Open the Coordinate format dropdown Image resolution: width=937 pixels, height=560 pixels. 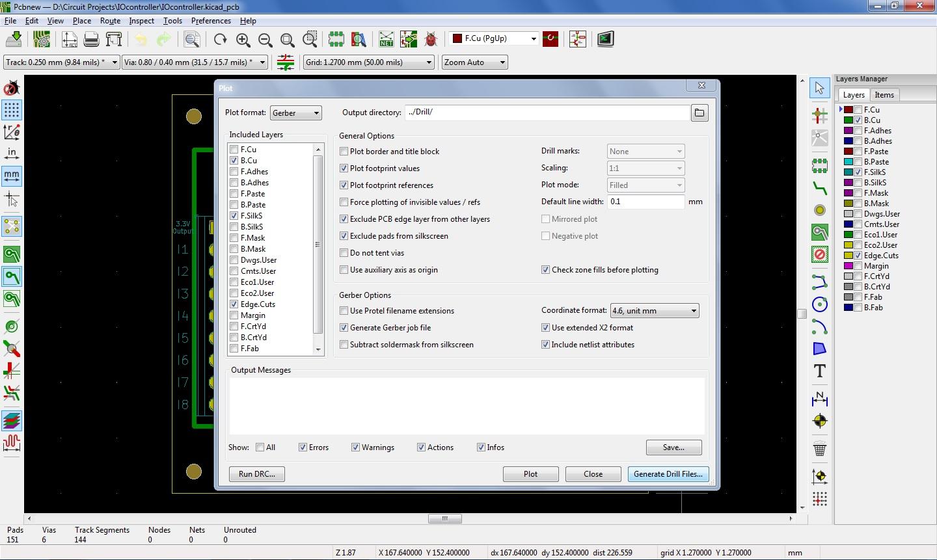(x=655, y=311)
